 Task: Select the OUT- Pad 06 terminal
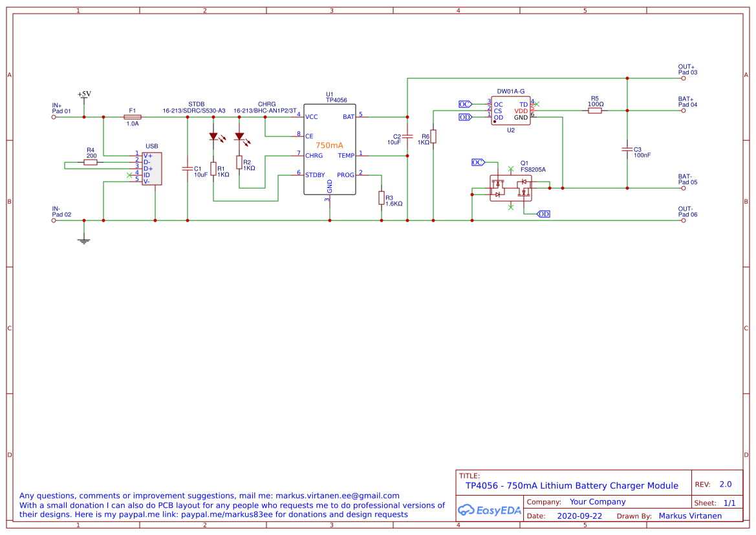pyautogui.click(x=683, y=220)
